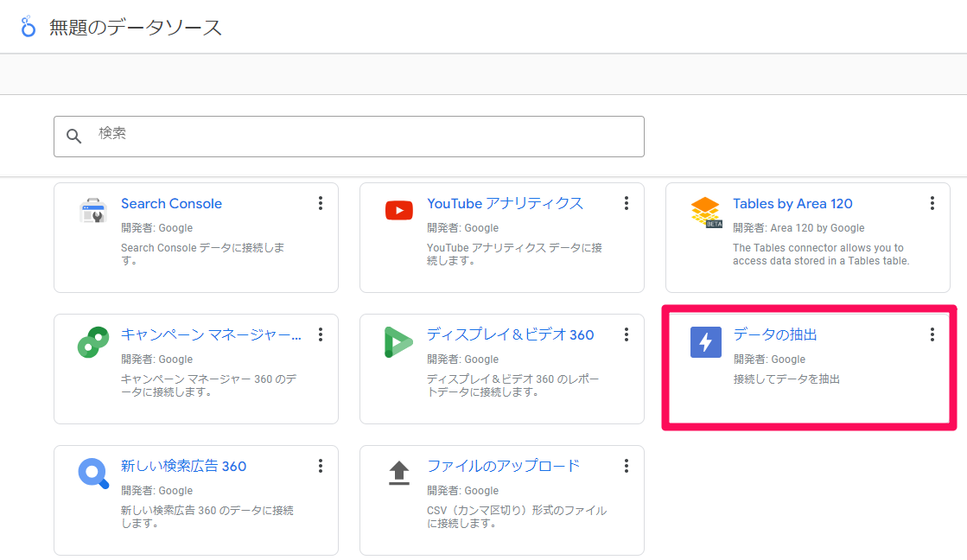Open more options for 新しい検索広告 360 card

(x=321, y=467)
